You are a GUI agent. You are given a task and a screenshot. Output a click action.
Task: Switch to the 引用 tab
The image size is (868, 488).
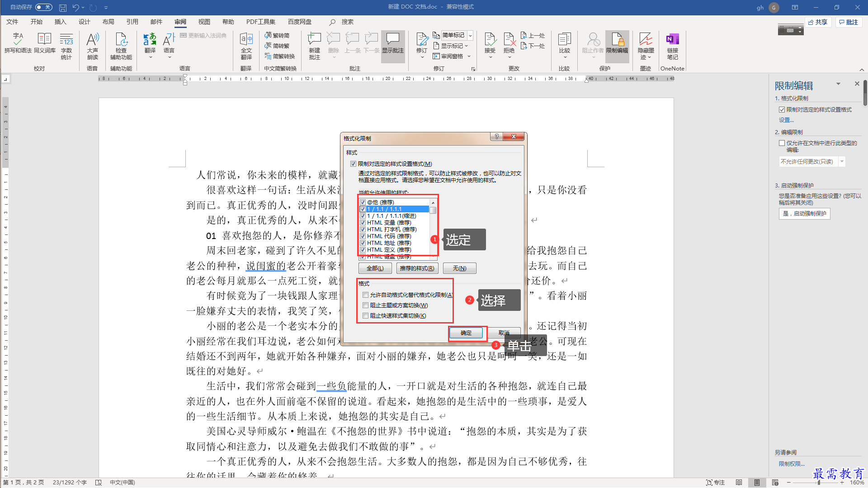click(132, 22)
